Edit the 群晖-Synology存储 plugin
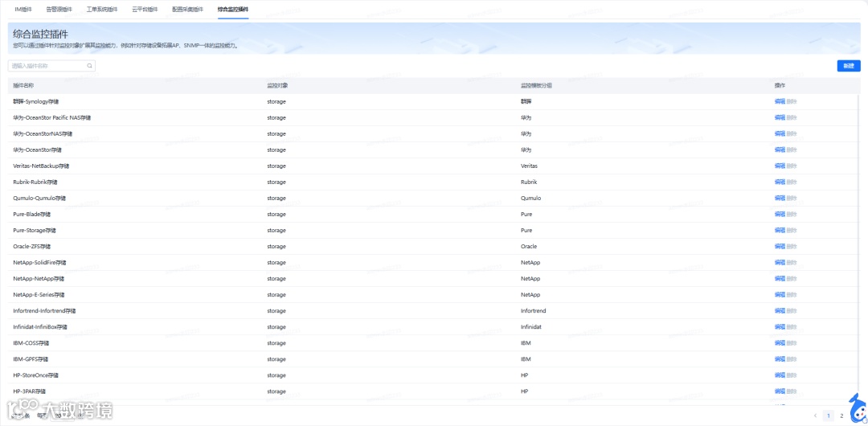 click(x=780, y=102)
